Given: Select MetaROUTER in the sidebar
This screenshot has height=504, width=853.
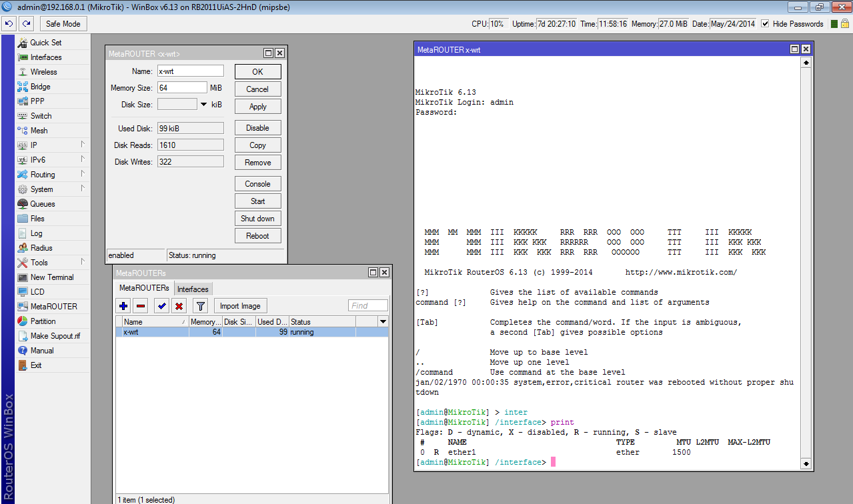Looking at the screenshot, I should [x=53, y=307].
